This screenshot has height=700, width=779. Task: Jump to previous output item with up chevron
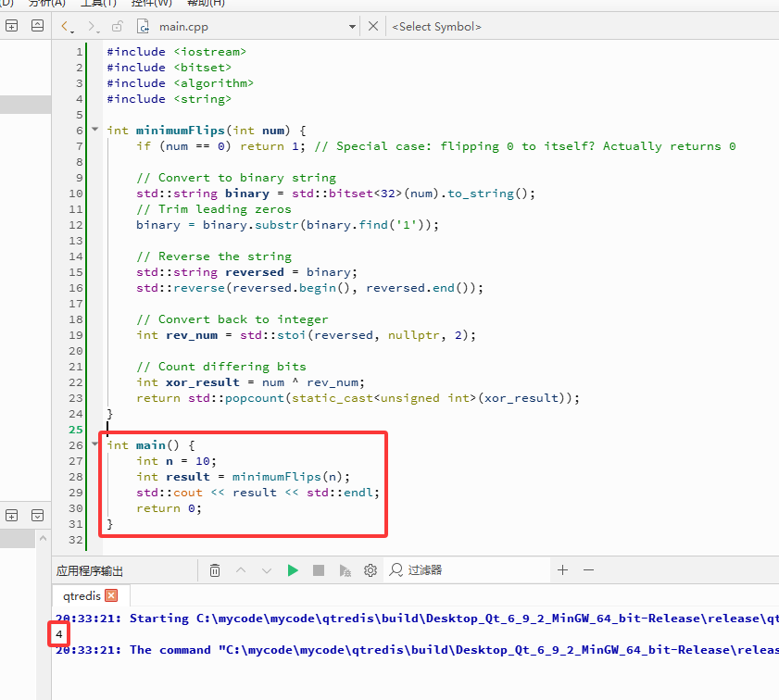(x=241, y=570)
